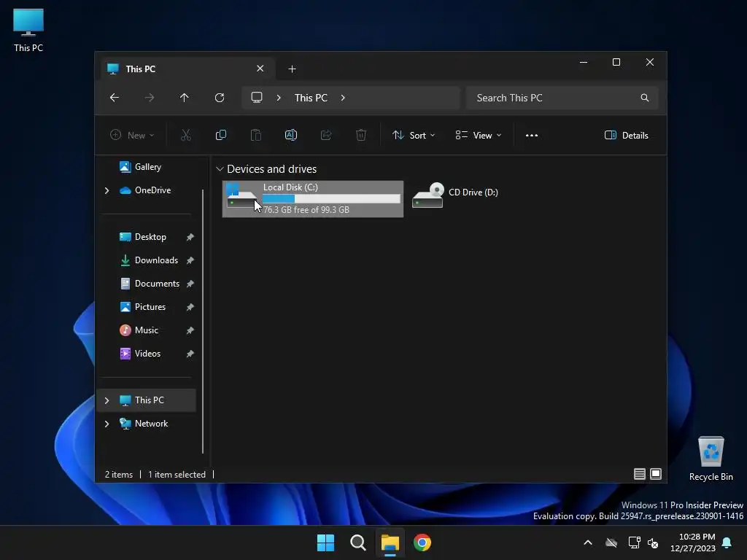Viewport: 747px width, 560px height.
Task: Open the clock and date flyout
Action: [x=693, y=542]
